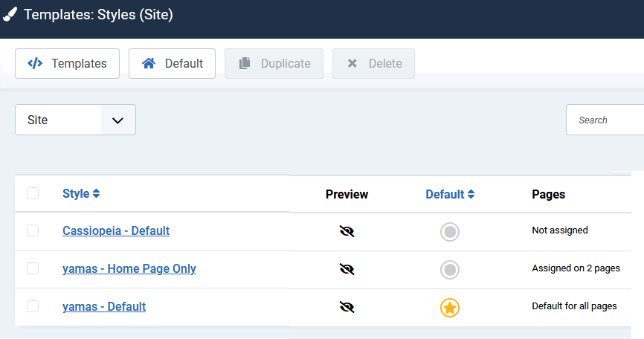
Task: Set yamas - Home Page Only as default
Action: (450, 269)
